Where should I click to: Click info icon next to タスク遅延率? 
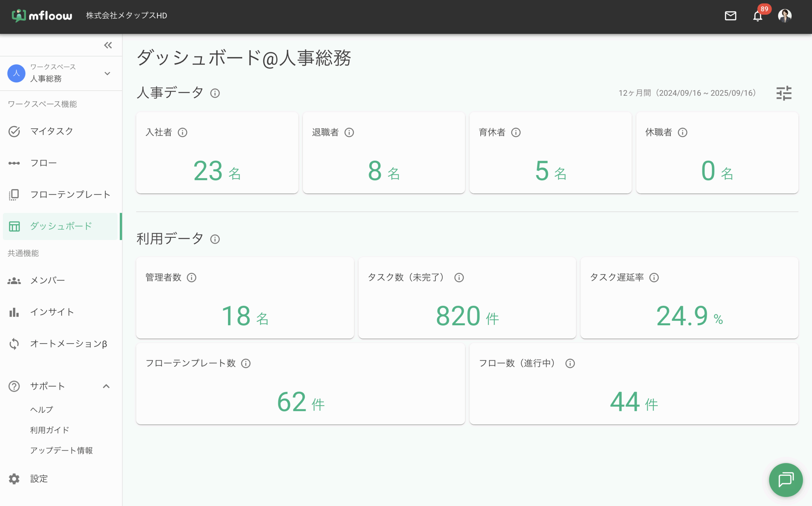[654, 277]
